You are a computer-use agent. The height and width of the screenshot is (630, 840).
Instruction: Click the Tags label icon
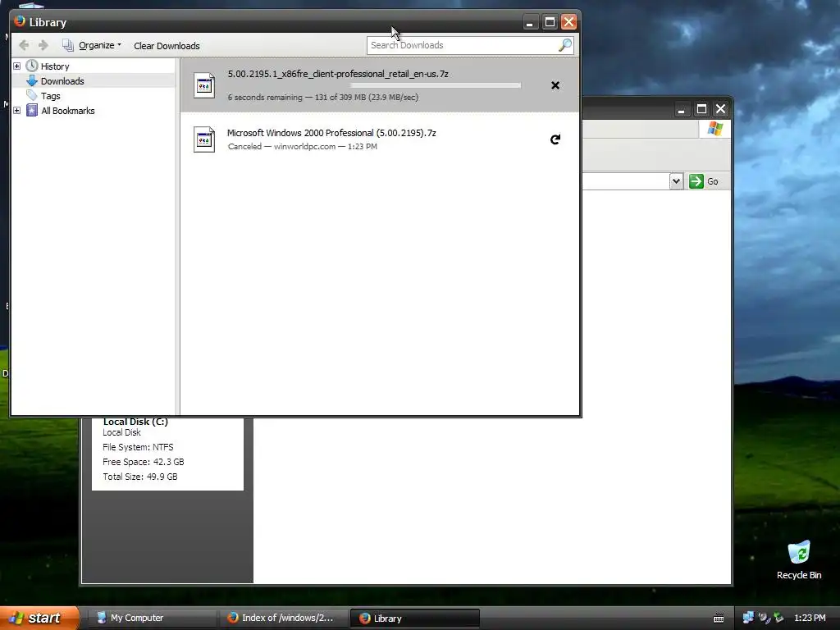[32, 95]
